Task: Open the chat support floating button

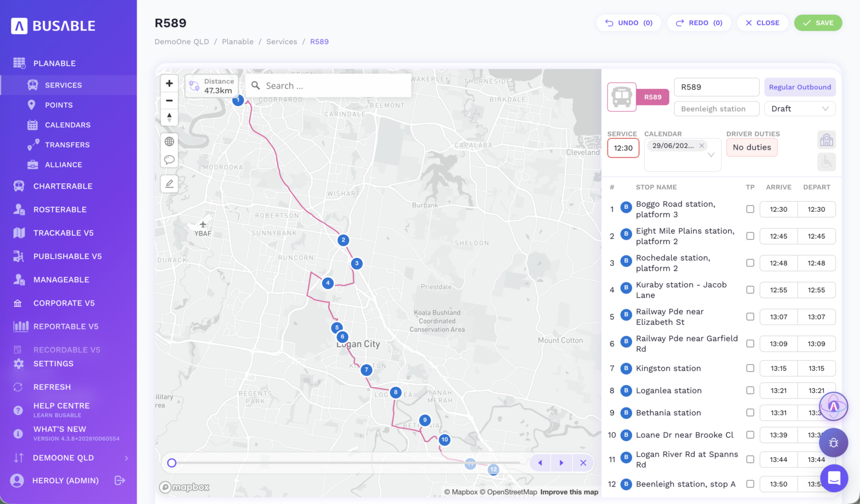Action: [834, 478]
